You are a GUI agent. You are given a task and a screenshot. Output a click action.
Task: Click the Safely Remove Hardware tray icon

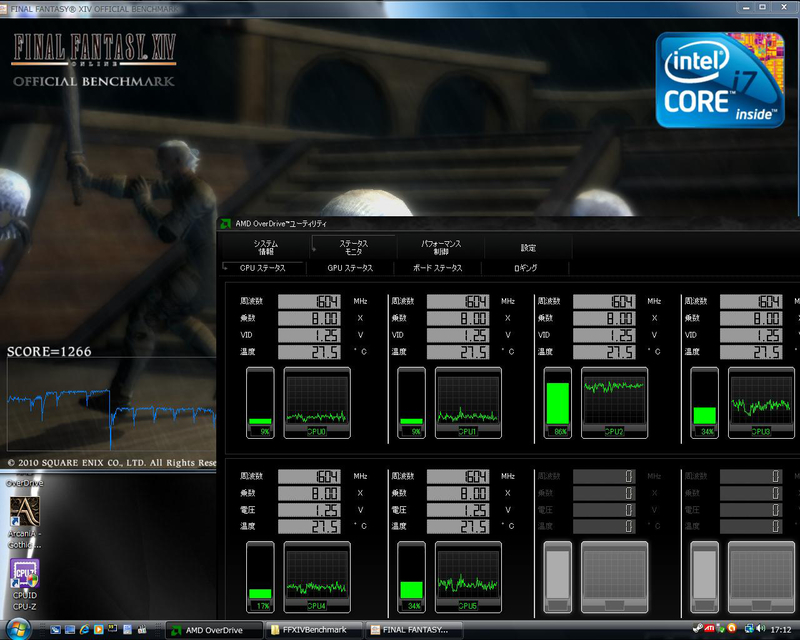pyautogui.click(x=720, y=629)
